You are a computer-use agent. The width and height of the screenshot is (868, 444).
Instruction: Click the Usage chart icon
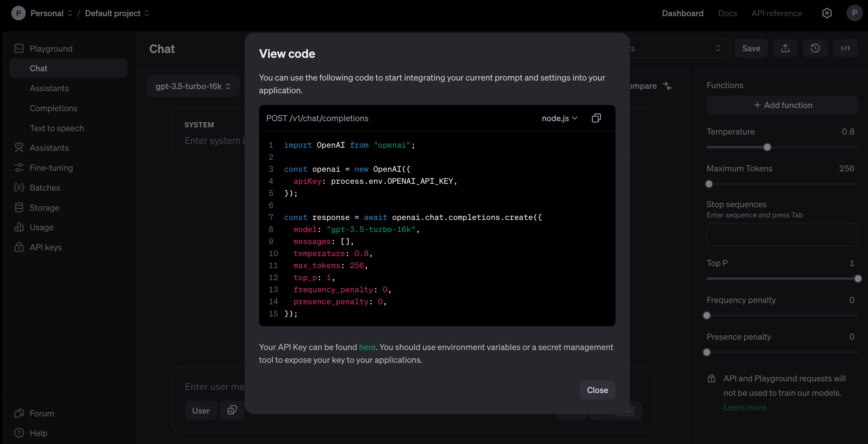[x=19, y=227]
